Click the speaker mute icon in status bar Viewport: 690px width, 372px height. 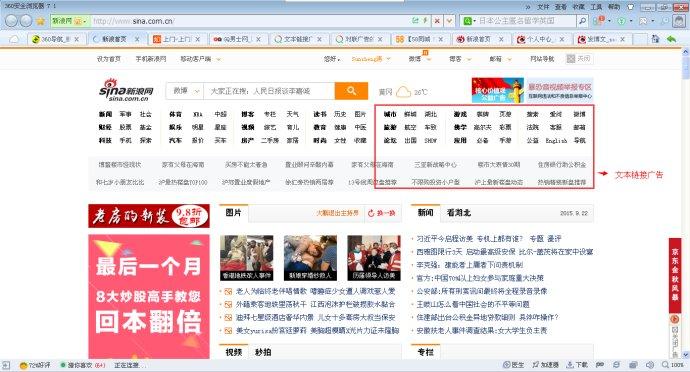point(650,365)
